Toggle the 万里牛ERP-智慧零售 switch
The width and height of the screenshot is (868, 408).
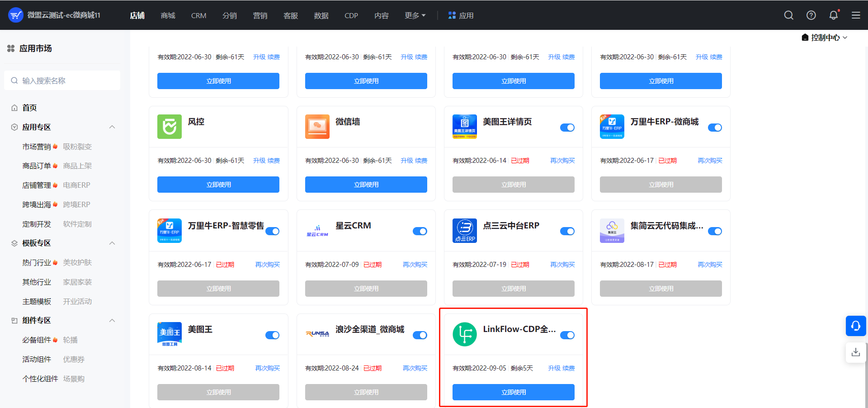coord(273,231)
